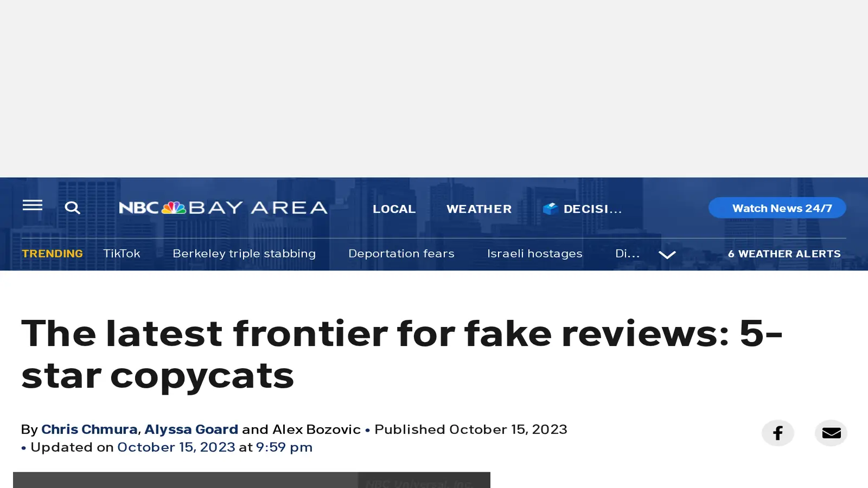
Task: Open the Israeli hostages trending link
Action: (534, 253)
